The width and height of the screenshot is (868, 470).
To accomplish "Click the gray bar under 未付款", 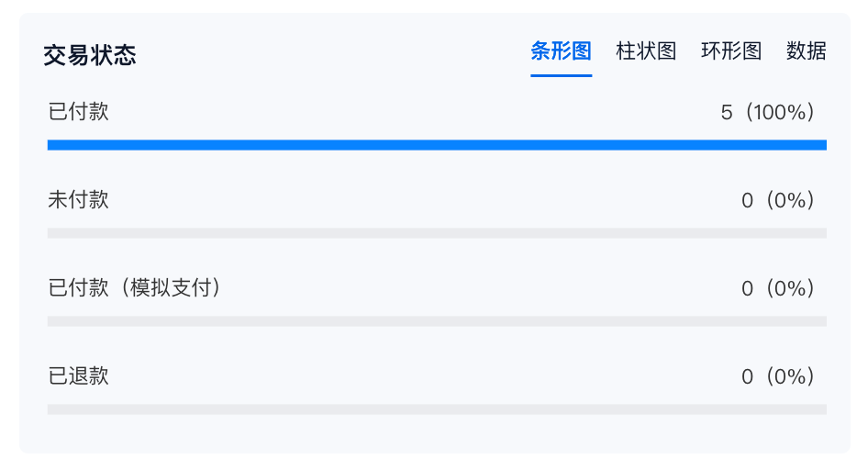I will click(437, 233).
